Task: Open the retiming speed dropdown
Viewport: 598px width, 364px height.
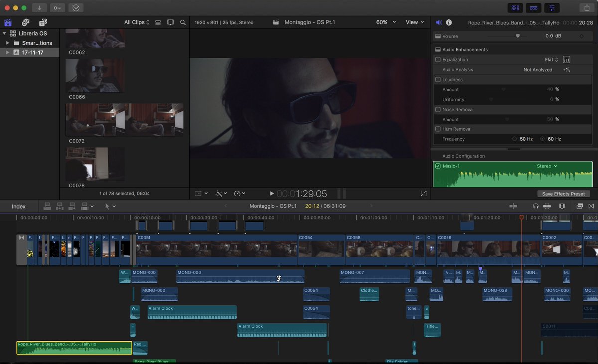Action: (240, 193)
